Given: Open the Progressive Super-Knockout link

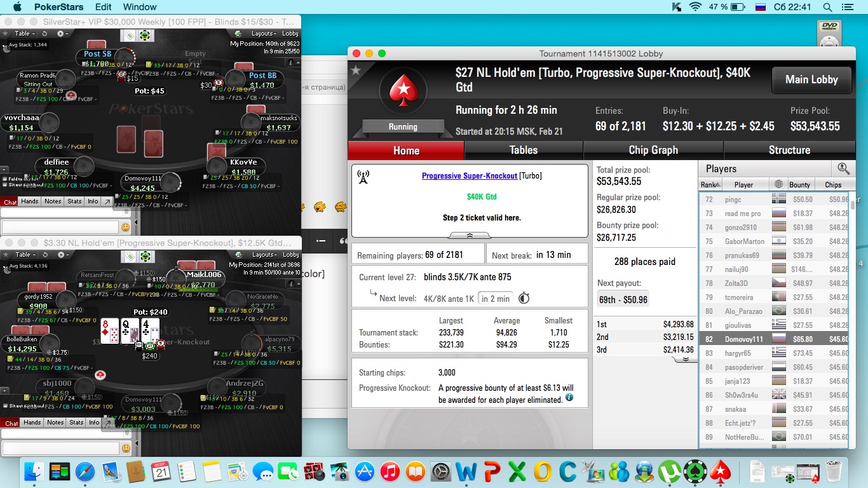Looking at the screenshot, I should point(470,175).
